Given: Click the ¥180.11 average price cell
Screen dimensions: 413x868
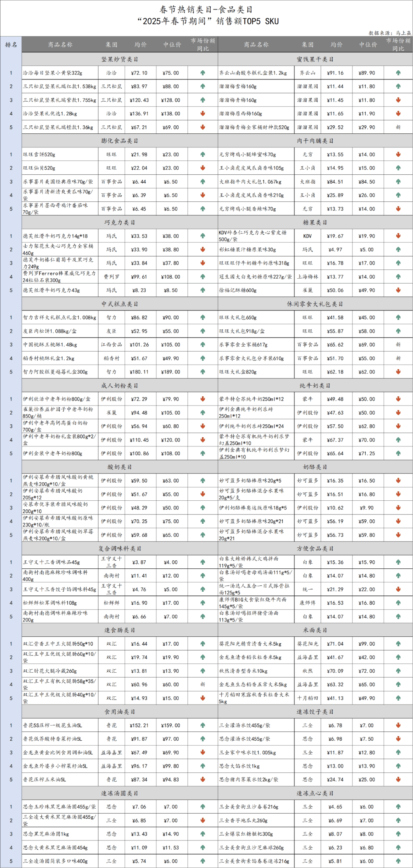Looking at the screenshot, I should pos(139,372).
